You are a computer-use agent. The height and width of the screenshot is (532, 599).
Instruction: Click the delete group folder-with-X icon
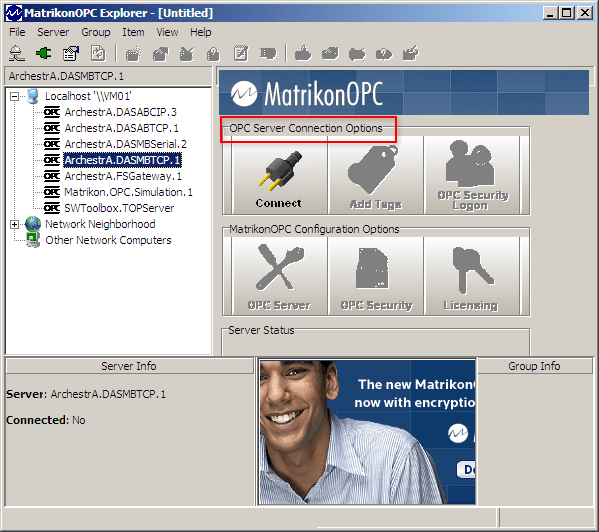(x=187, y=53)
